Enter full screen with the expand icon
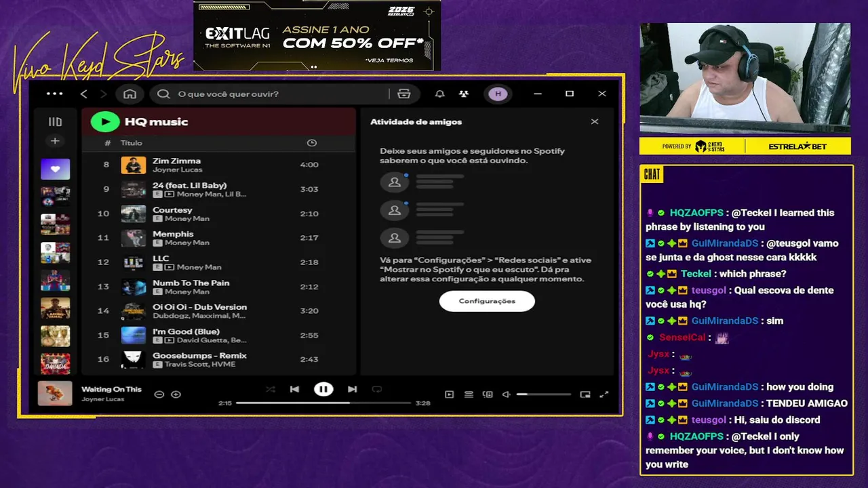Screen dimensions: 868x488 [604, 394]
